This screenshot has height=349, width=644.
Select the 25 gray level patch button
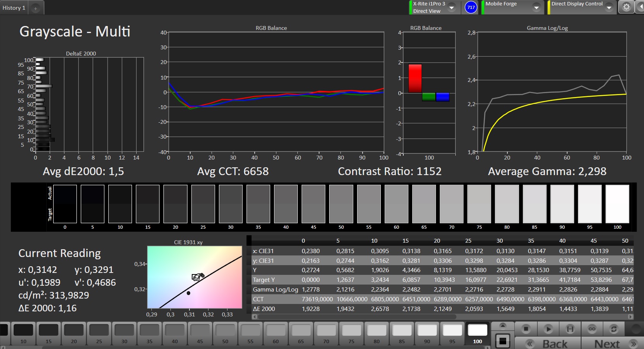click(x=99, y=334)
